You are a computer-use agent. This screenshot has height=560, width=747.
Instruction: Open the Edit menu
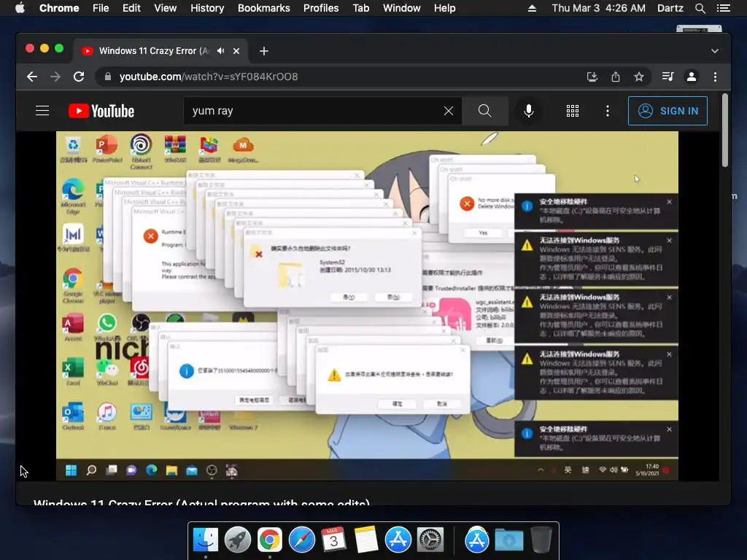131,8
